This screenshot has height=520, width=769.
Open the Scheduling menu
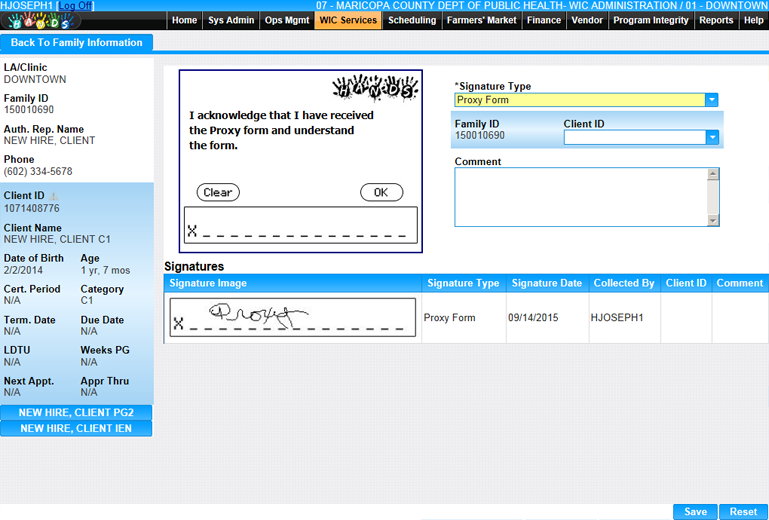pyautogui.click(x=412, y=20)
